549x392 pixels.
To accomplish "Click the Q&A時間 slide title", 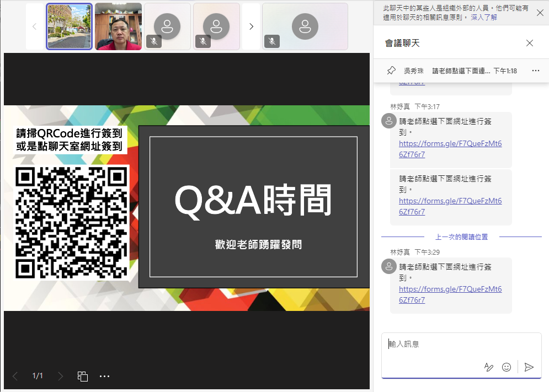I will click(253, 200).
